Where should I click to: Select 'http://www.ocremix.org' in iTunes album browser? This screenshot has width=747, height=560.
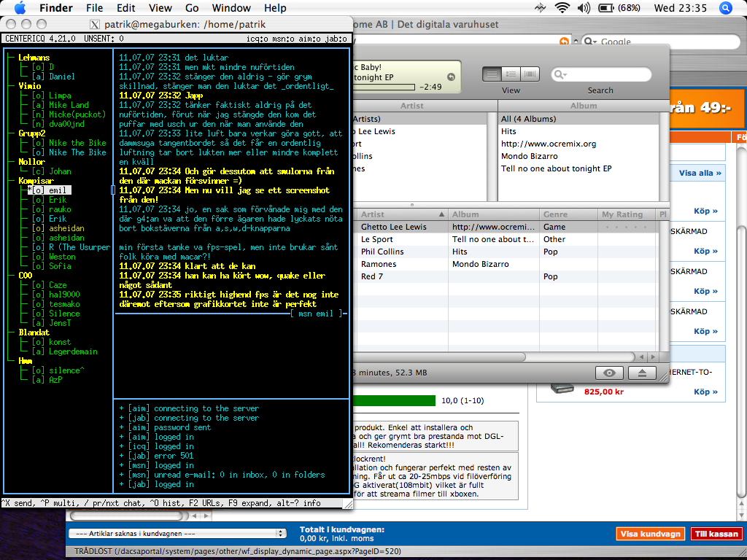pos(578,144)
